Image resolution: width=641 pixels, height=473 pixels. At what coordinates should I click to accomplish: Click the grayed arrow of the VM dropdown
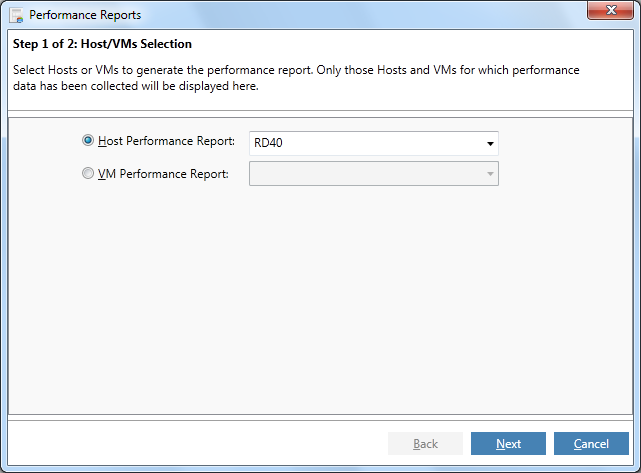[490, 174]
